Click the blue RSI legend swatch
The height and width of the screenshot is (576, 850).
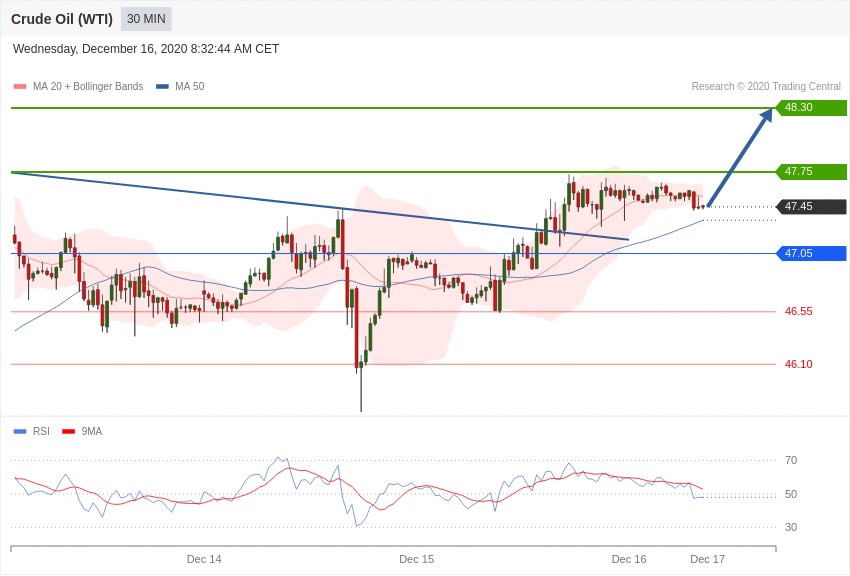pyautogui.click(x=20, y=432)
